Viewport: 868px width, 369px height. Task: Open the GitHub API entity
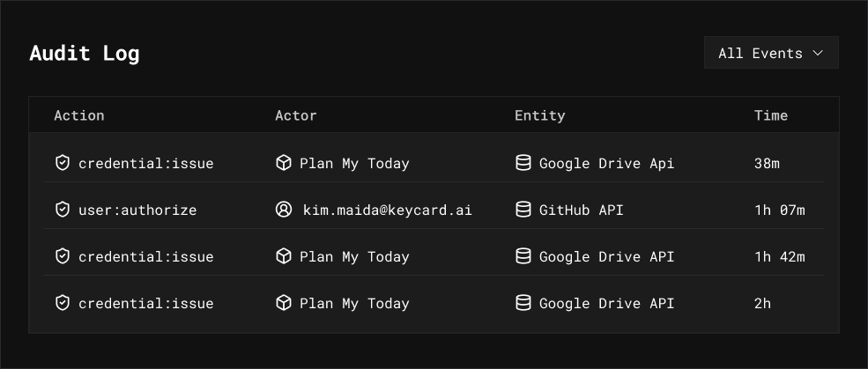coord(582,210)
